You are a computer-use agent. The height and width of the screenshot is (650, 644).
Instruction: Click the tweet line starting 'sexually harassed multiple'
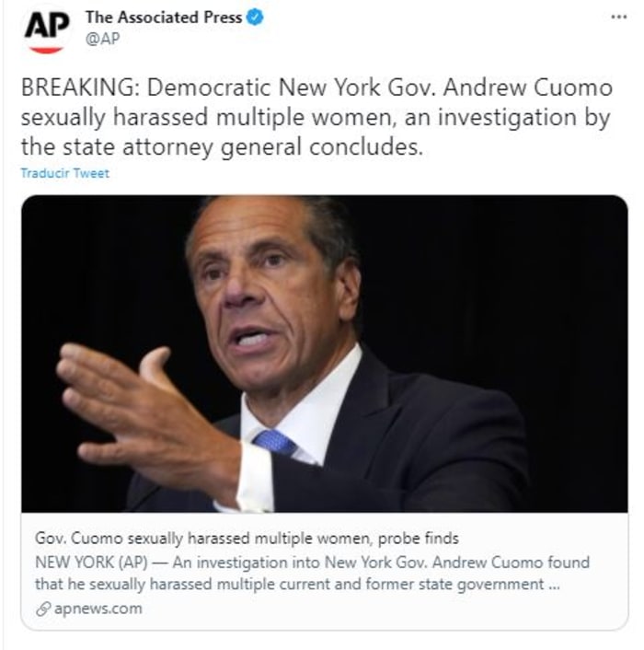[313, 119]
